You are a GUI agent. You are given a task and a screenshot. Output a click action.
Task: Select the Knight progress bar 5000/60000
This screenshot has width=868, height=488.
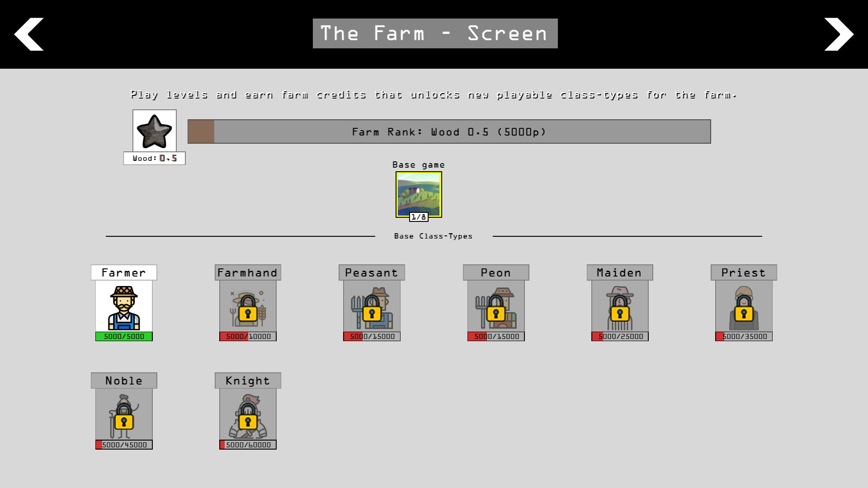(x=248, y=444)
